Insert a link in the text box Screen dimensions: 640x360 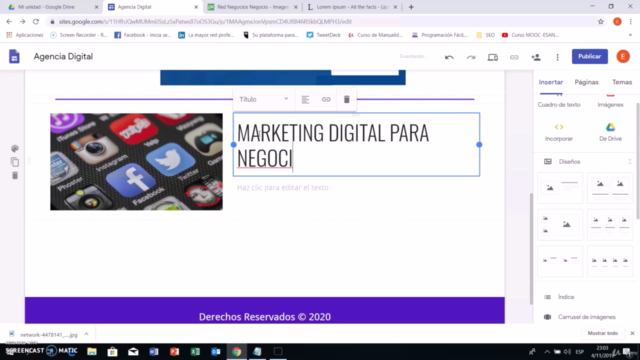point(326,99)
